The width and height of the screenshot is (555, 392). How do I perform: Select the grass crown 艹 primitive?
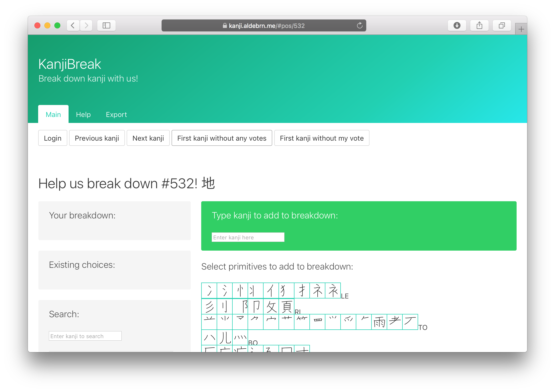(x=286, y=322)
